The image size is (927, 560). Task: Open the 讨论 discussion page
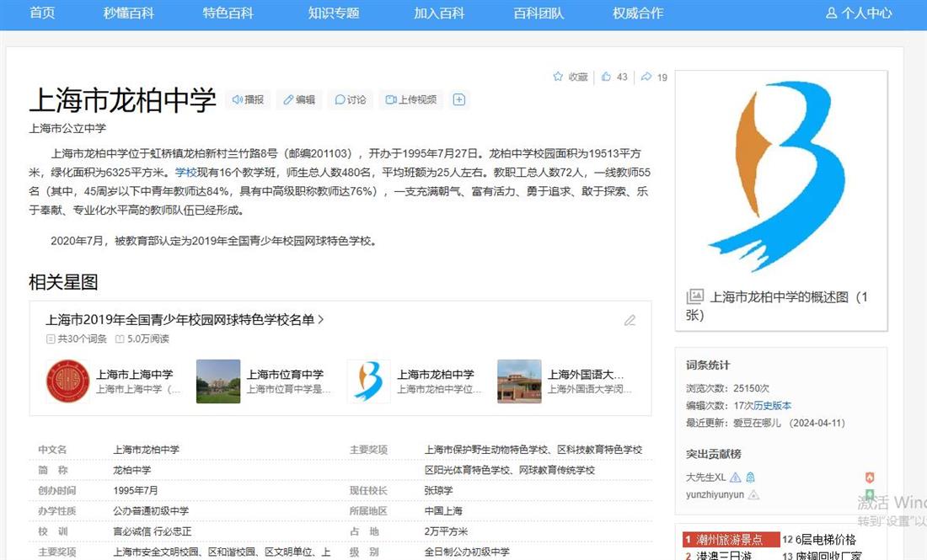(x=351, y=99)
